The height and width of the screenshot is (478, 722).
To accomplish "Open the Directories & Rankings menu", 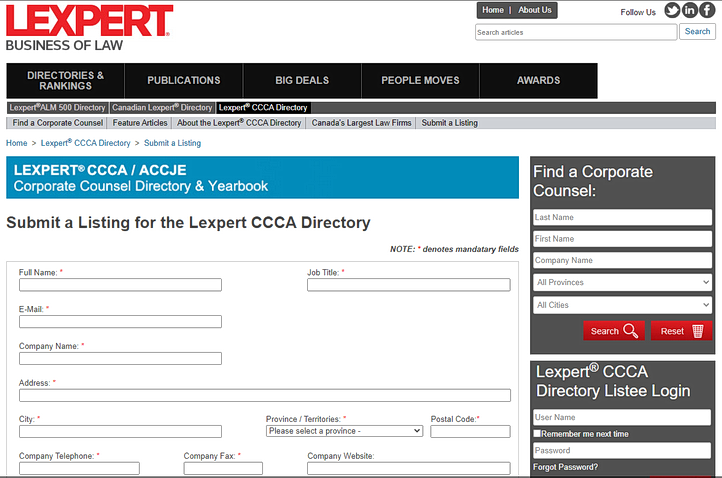I will [x=65, y=81].
